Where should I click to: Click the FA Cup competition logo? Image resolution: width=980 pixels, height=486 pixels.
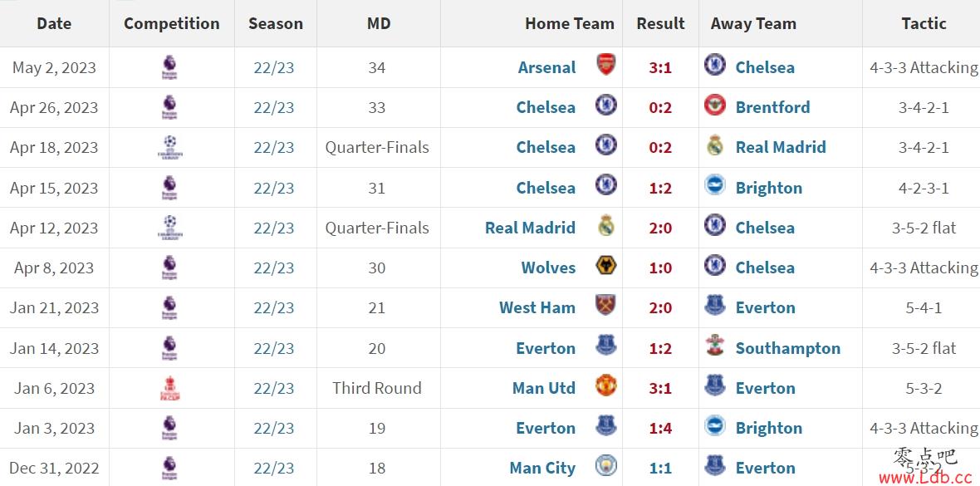[x=169, y=388]
